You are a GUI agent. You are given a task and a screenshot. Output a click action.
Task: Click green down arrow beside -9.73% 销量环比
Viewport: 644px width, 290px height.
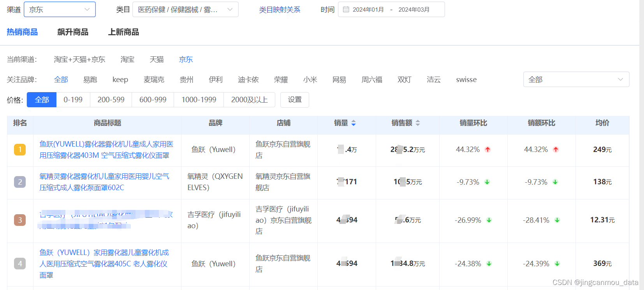(487, 182)
